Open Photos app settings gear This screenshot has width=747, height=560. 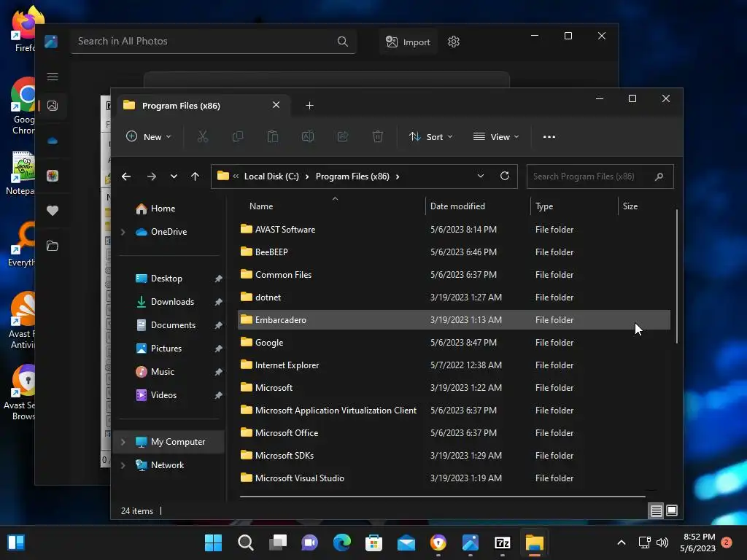pos(454,42)
